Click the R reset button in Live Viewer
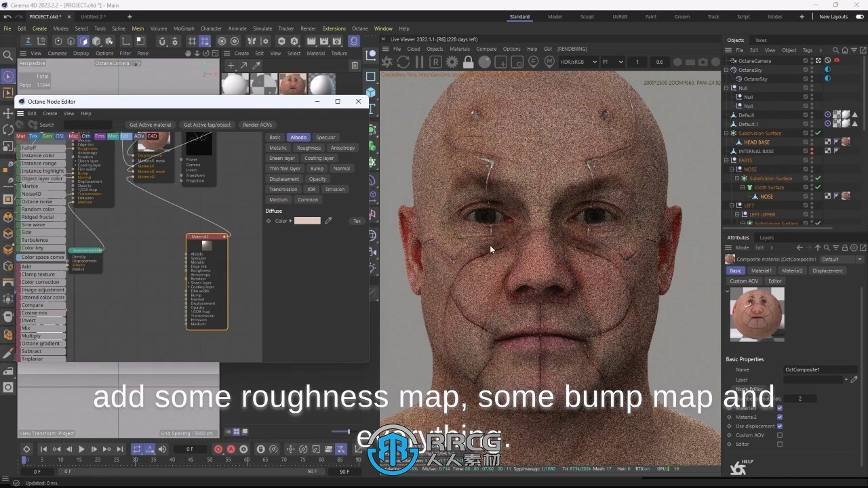 click(435, 62)
